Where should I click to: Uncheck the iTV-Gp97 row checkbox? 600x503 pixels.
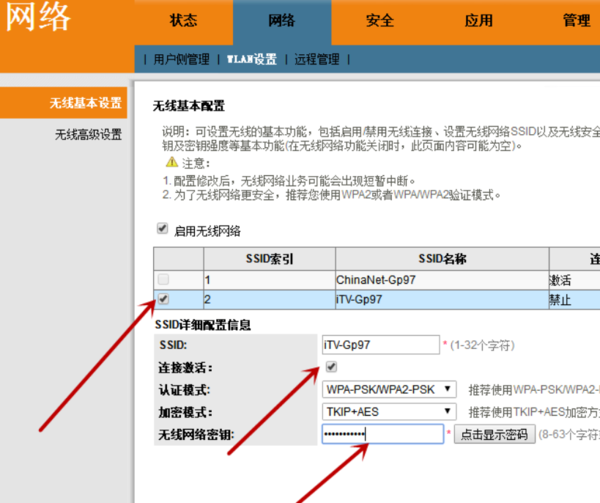pos(163,299)
